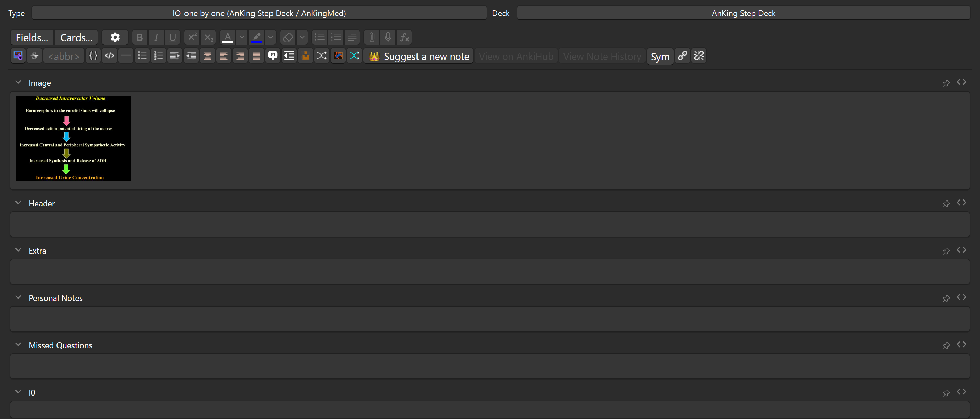Apply the blue highlight color swatch
Image resolution: width=980 pixels, height=419 pixels.
(x=257, y=37)
